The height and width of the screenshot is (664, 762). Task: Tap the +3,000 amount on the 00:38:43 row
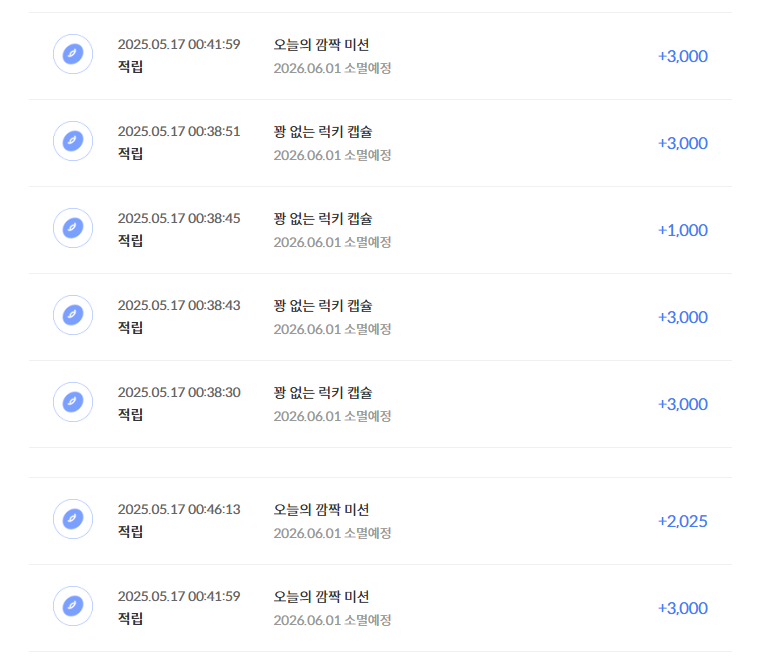click(682, 317)
